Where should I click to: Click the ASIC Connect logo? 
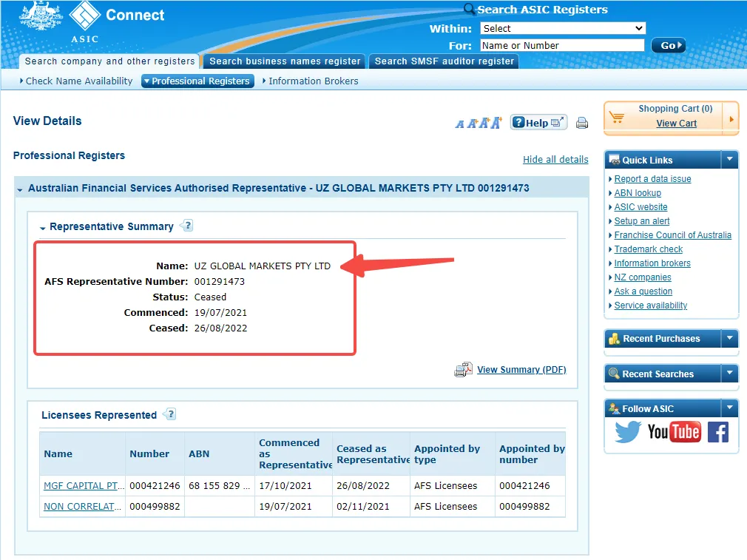click(x=92, y=22)
